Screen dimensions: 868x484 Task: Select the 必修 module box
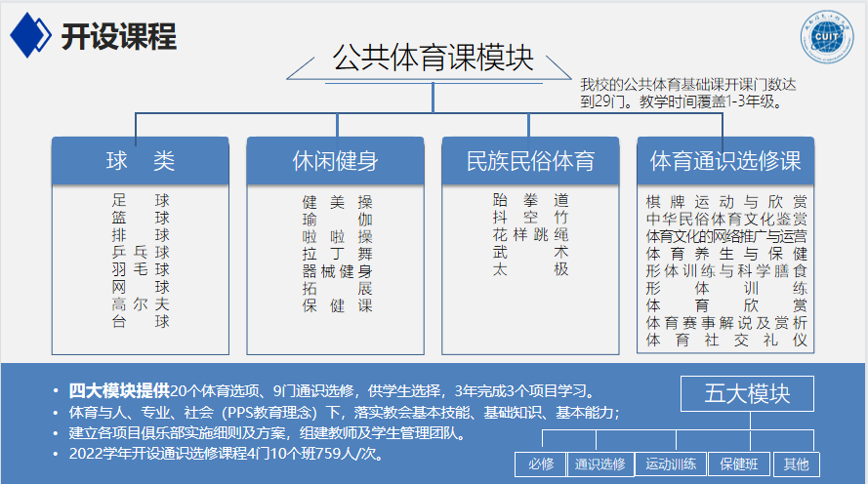click(x=541, y=464)
